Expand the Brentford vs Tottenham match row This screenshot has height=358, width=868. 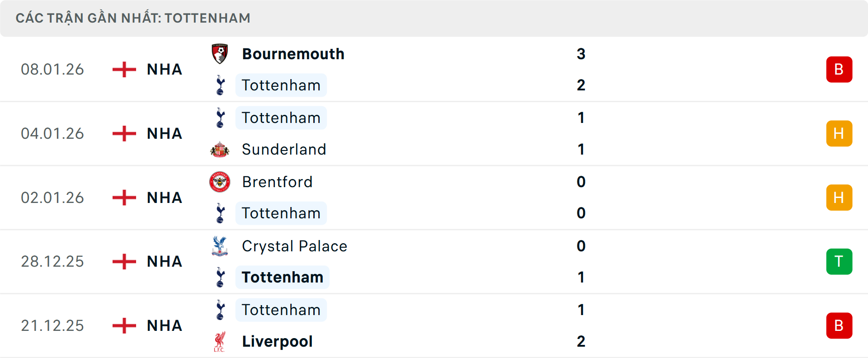434,198
